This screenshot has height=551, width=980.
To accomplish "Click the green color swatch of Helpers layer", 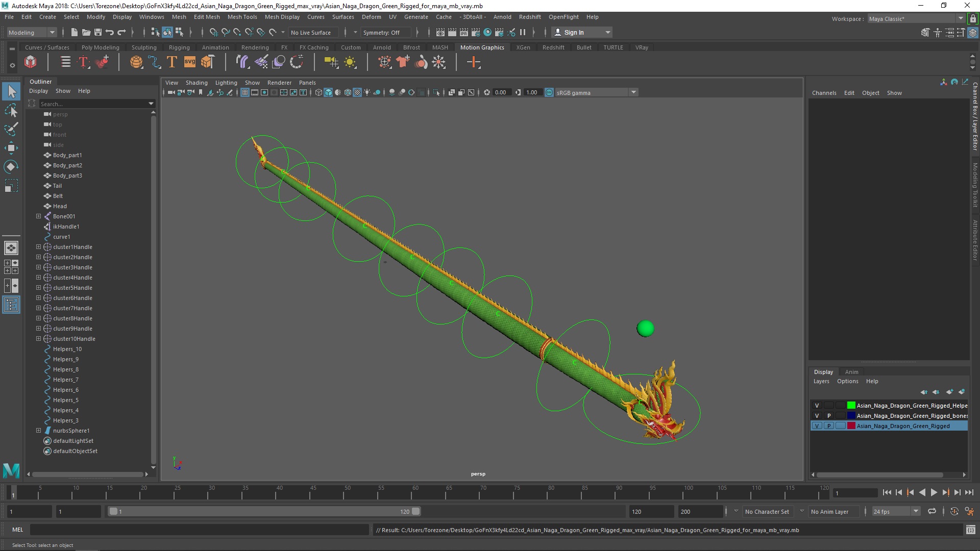I will 851,406.
